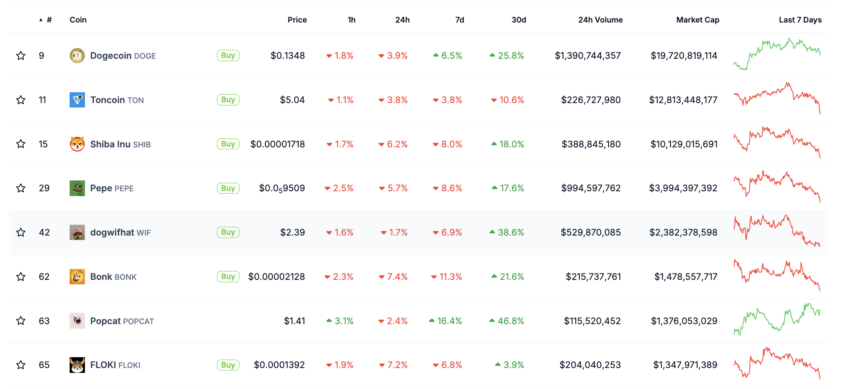
Task: Click Buy for dogwifhat
Action: pyautogui.click(x=228, y=232)
